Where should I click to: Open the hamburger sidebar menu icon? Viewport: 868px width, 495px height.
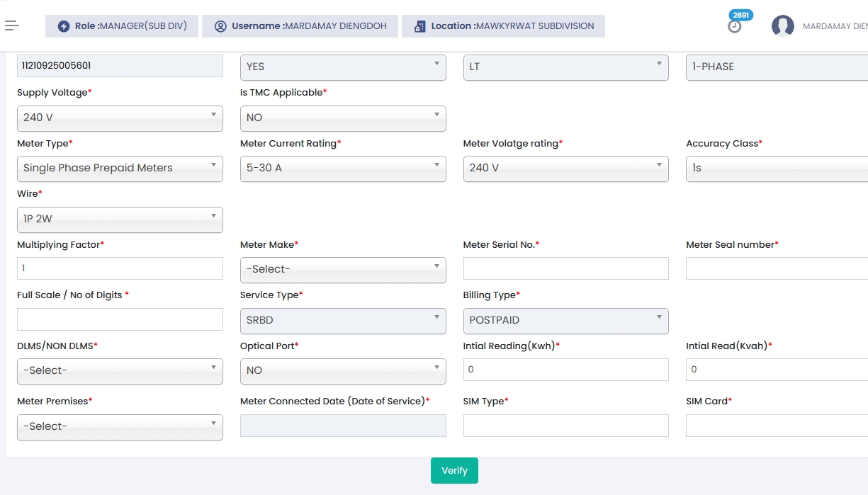(11, 26)
